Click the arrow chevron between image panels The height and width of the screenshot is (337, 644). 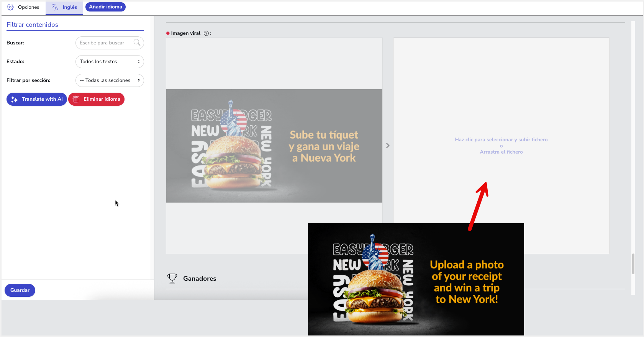[x=388, y=146]
